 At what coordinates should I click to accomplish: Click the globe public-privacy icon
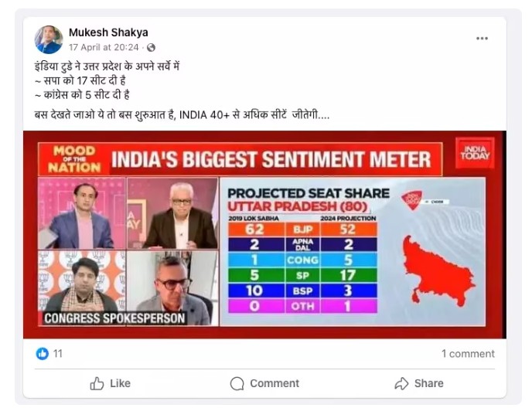click(x=152, y=47)
